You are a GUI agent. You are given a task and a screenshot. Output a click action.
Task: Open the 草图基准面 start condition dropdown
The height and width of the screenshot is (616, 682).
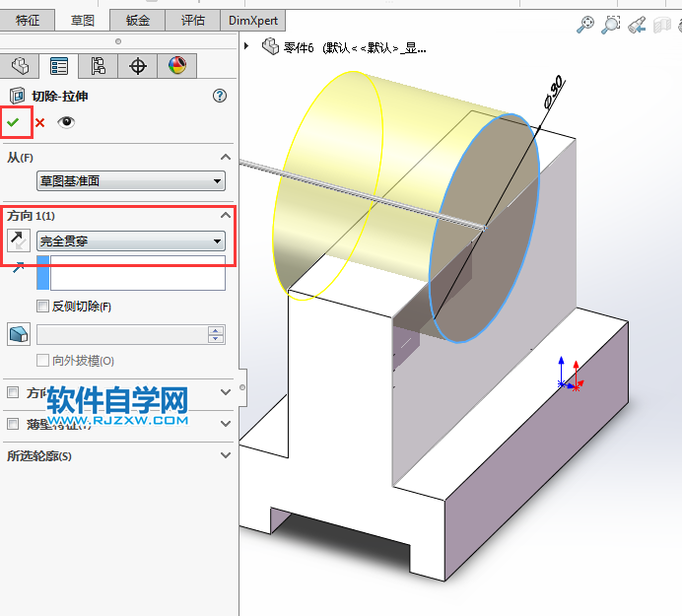(x=131, y=181)
